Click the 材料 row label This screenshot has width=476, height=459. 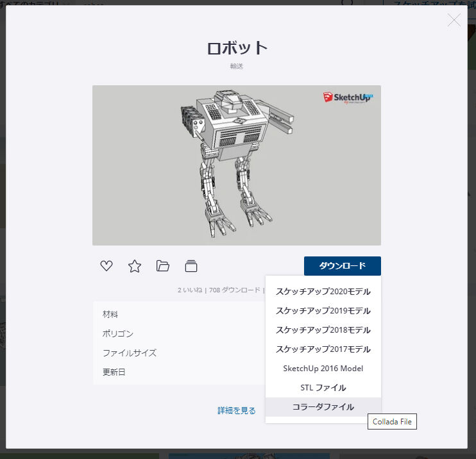[x=110, y=314]
